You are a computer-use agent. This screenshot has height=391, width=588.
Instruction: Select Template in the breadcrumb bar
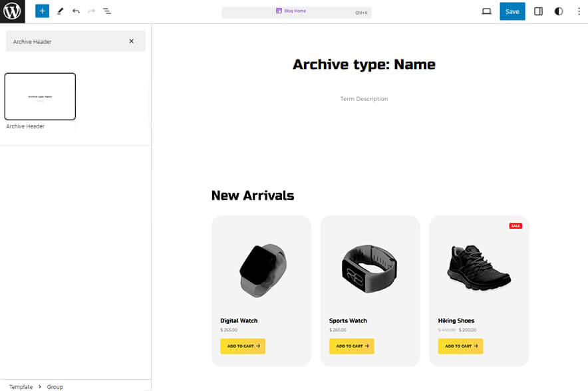[x=21, y=386]
